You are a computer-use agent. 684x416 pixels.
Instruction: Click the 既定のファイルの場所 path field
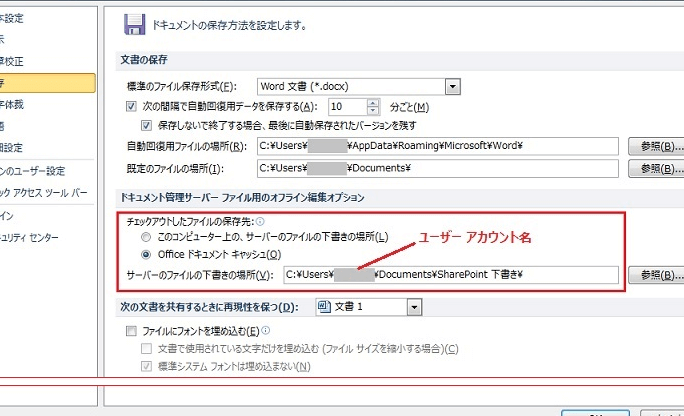click(436, 168)
